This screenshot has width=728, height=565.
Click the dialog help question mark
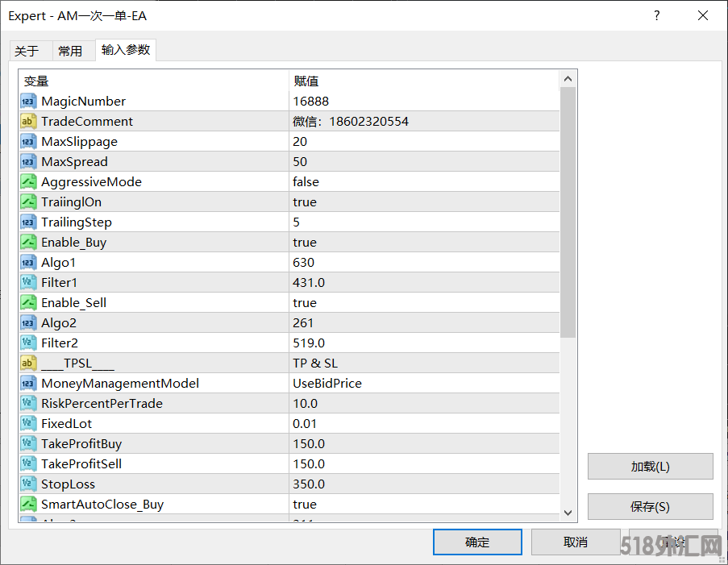tap(656, 15)
